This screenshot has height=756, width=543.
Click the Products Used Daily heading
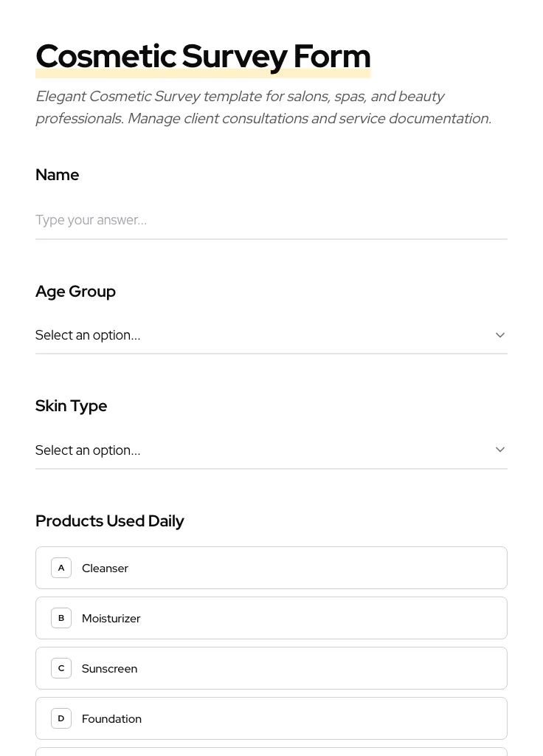110,521
